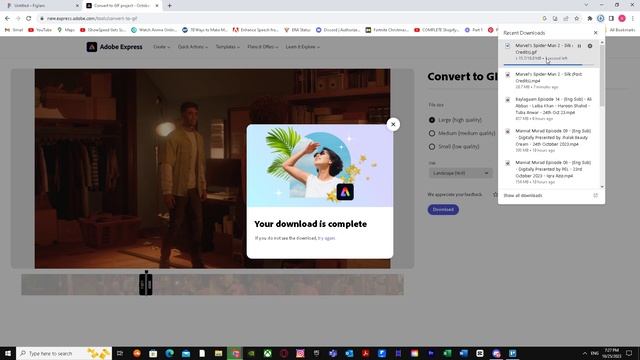The height and width of the screenshot is (360, 640).
Task: Open the Gmail bookmark
Action: 14,30
